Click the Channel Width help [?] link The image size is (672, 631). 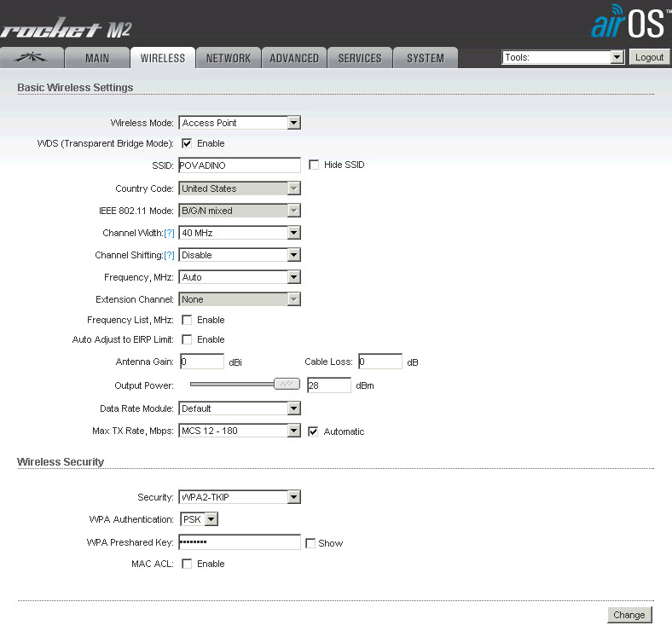pyautogui.click(x=169, y=233)
